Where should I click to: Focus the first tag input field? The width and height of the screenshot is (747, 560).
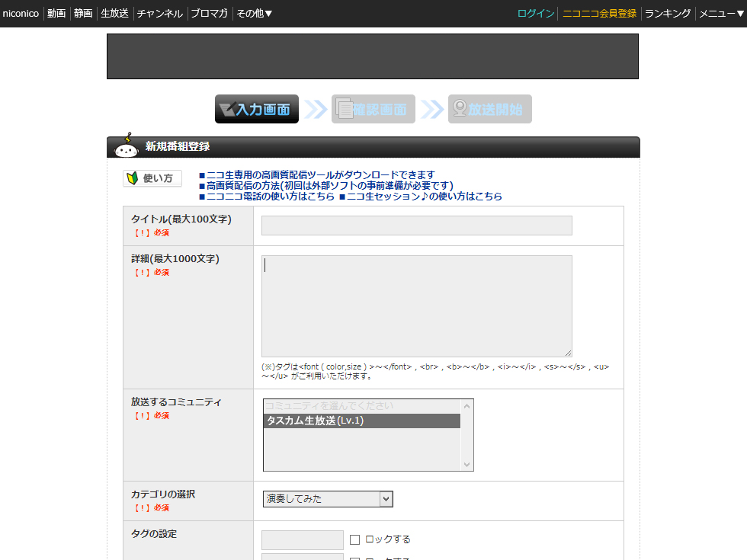tap(303, 540)
